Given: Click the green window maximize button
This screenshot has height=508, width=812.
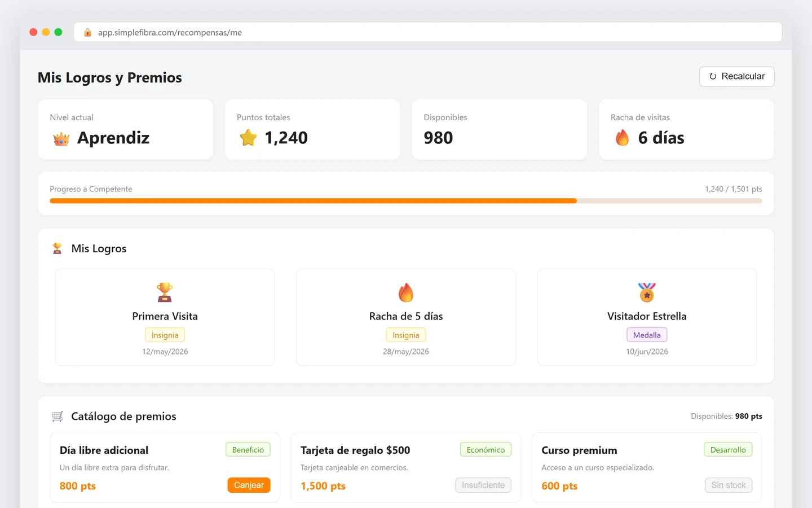Looking at the screenshot, I should pos(58,32).
